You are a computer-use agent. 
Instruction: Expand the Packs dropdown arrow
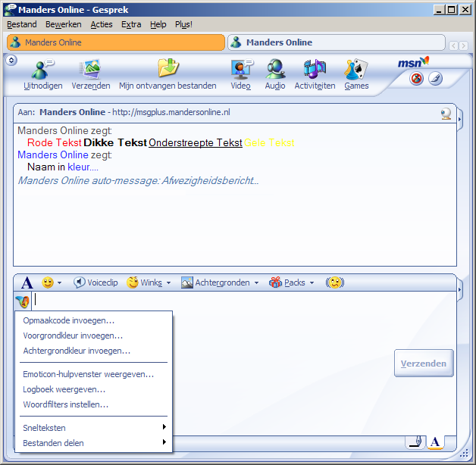tap(312, 282)
